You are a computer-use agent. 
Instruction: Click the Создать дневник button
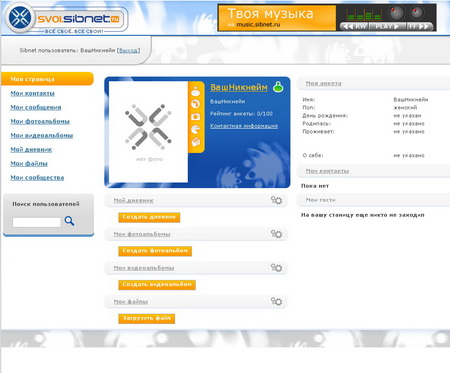pos(149,217)
